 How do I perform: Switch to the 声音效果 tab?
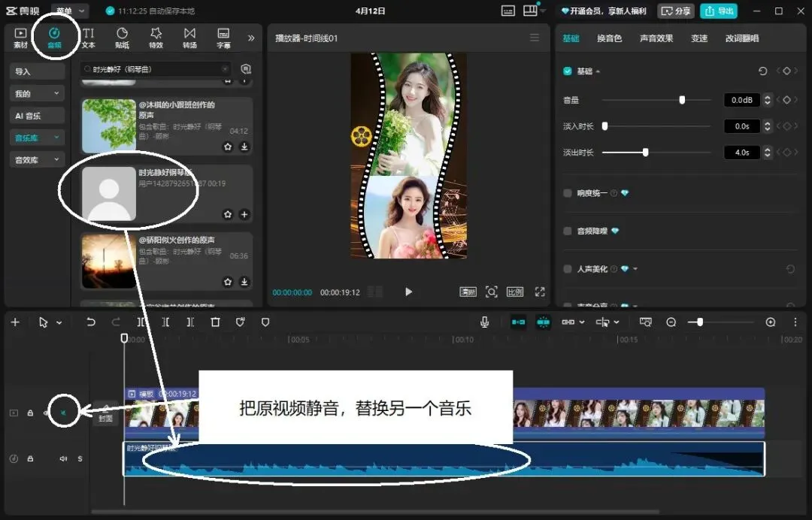point(656,38)
